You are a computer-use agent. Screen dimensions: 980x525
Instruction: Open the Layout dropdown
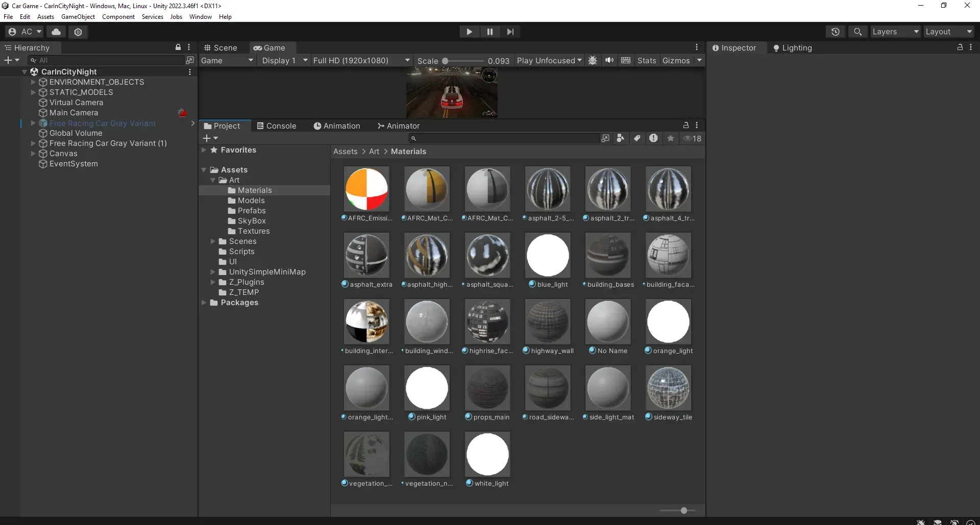949,32
